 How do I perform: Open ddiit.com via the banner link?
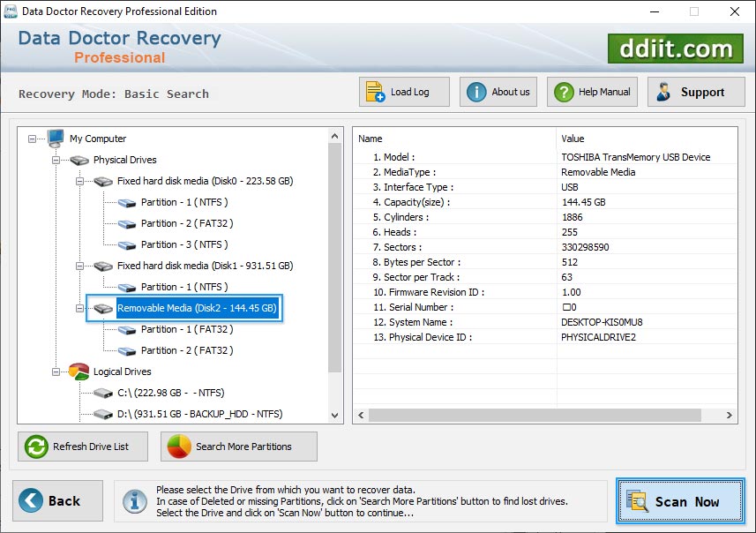(x=675, y=49)
